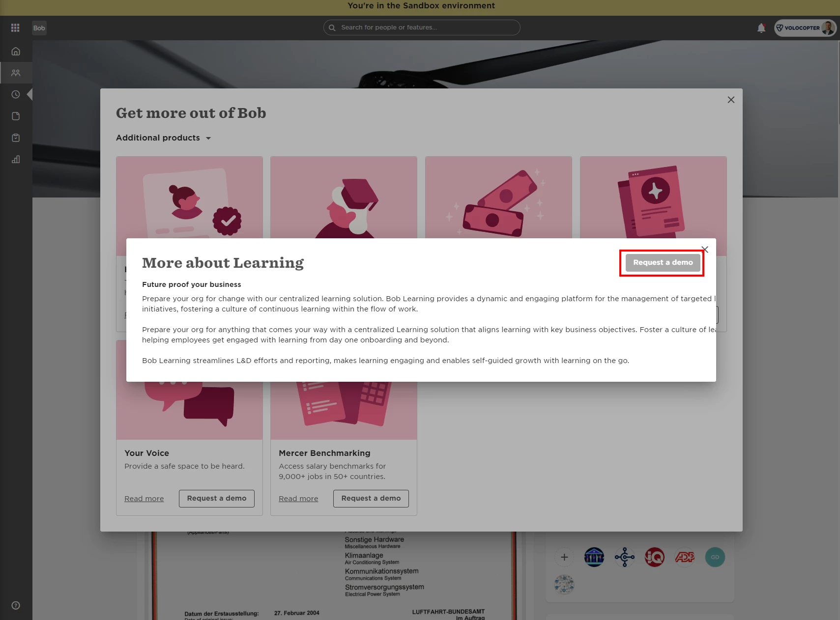Open the blue hub network shortcut icon
The height and width of the screenshot is (620, 840).
pyautogui.click(x=625, y=557)
